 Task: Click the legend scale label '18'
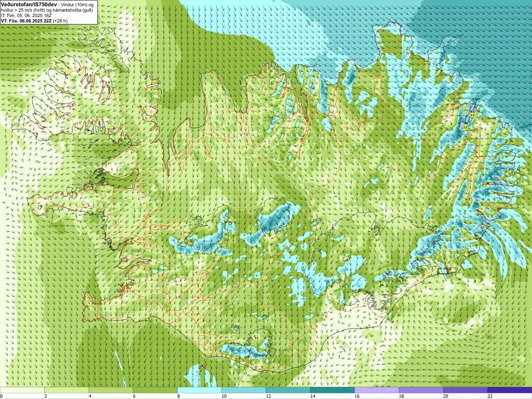click(x=401, y=396)
